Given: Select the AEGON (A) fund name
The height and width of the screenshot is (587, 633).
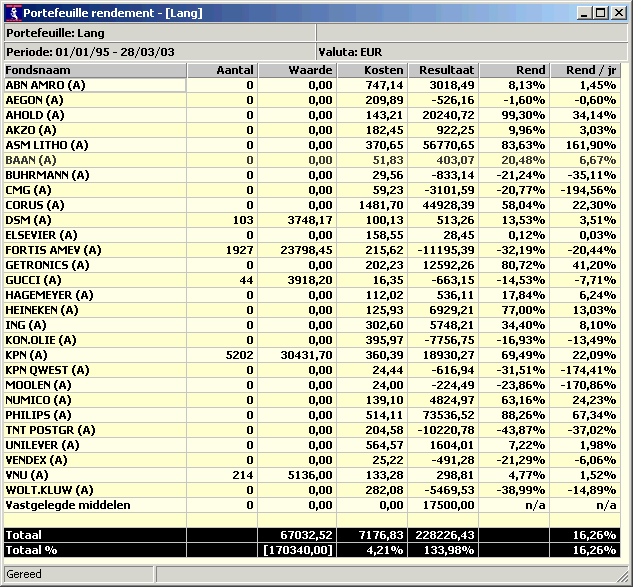Looking at the screenshot, I should pyautogui.click(x=35, y=100).
